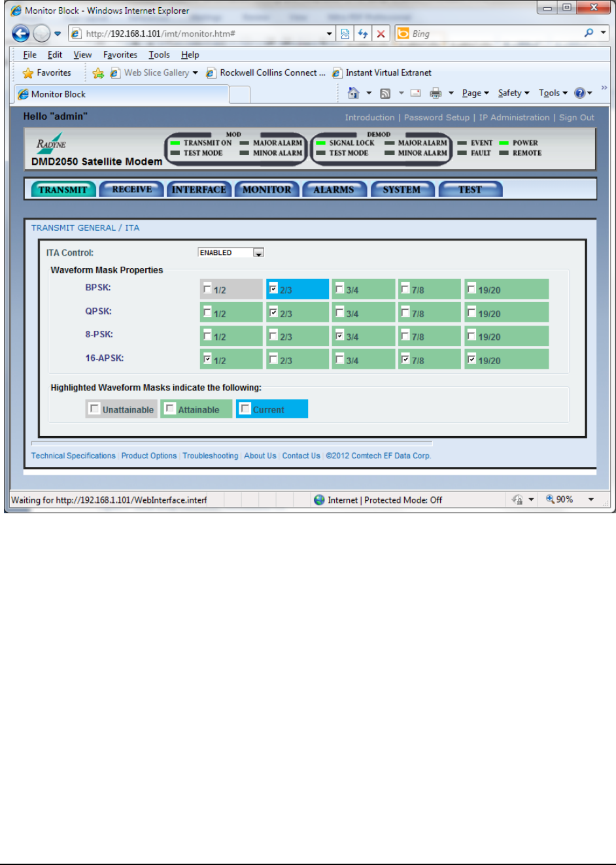Image resolution: width=616 pixels, height=865 pixels.
Task: Click the red Stop loading icon
Action: click(x=381, y=33)
